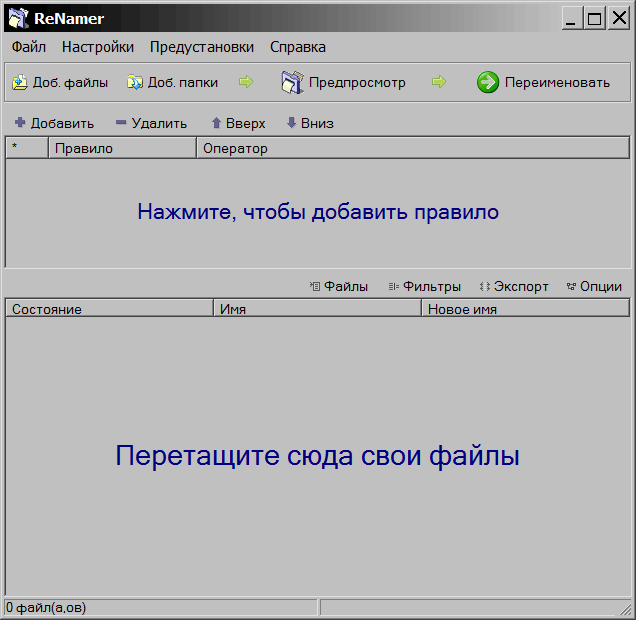Viewport: 636px width, 620px height.
Task: Open the Предустановки menu
Action: pos(202,47)
